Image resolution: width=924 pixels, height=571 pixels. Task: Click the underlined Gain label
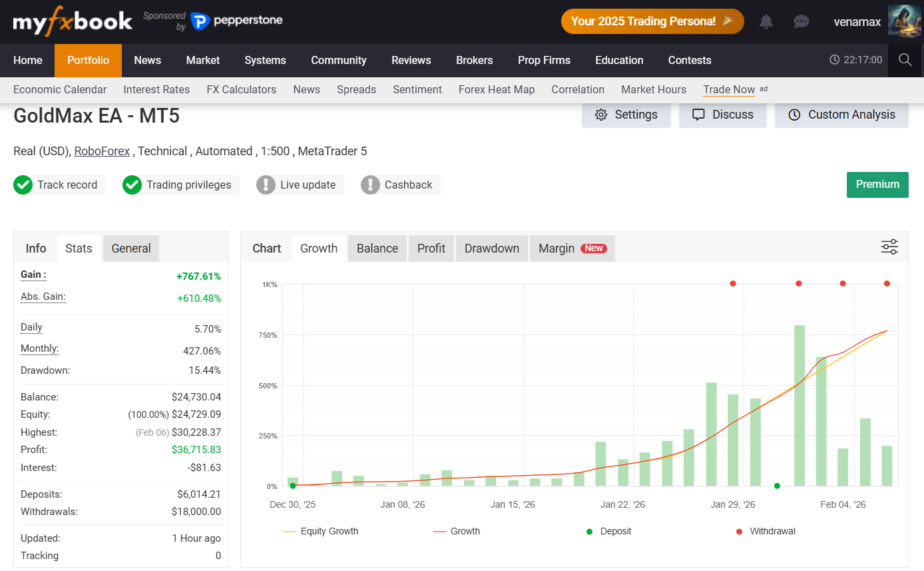pos(33,275)
